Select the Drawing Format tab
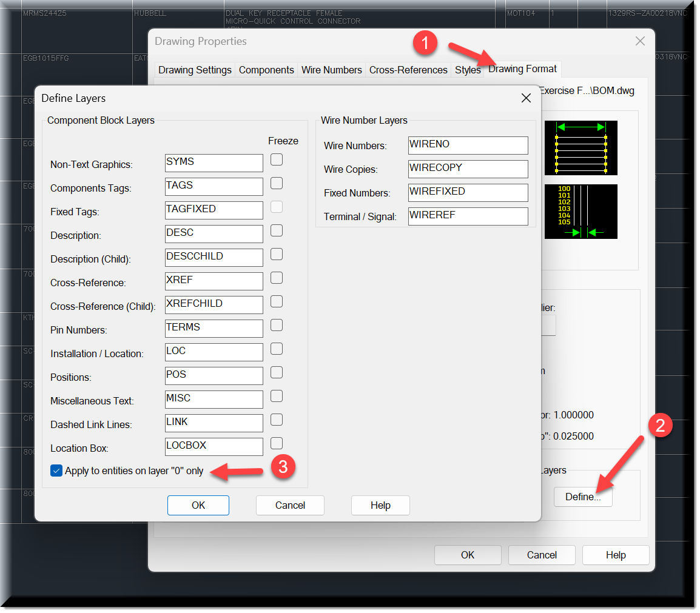Screen dimensions: 700x613 (522, 70)
